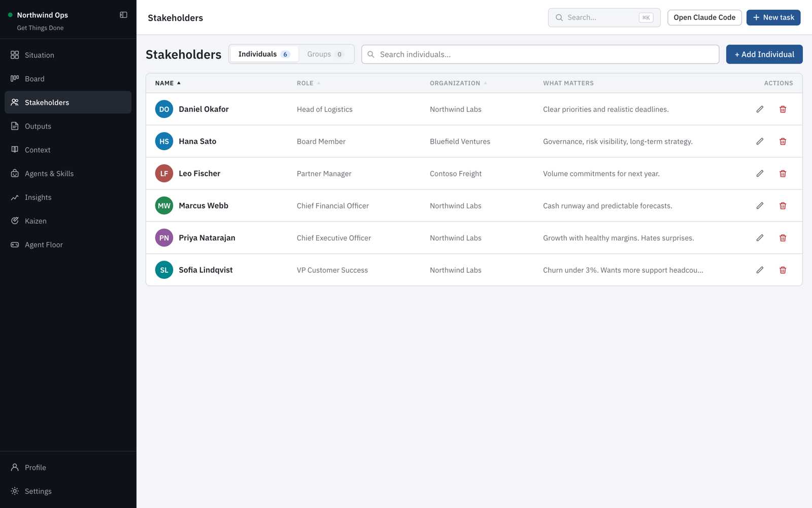Sort the table by the Organization column
Viewport: 812px width, 508px height.
pos(458,83)
